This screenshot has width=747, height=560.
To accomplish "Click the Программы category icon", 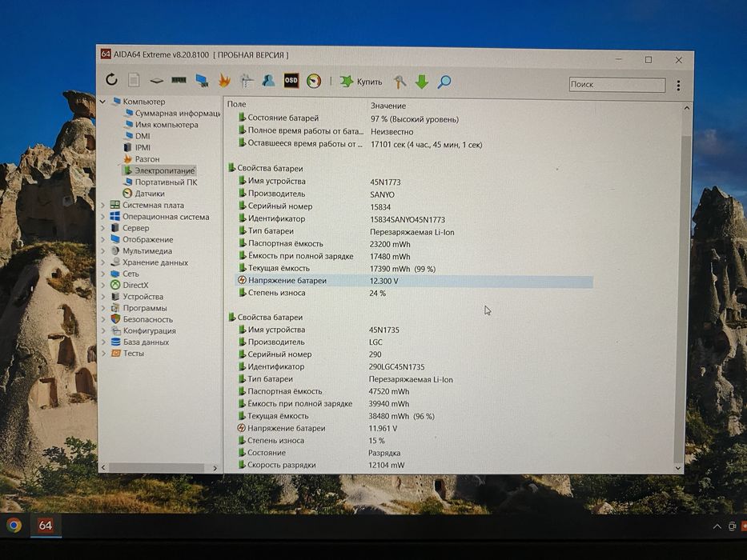I will tap(114, 308).
